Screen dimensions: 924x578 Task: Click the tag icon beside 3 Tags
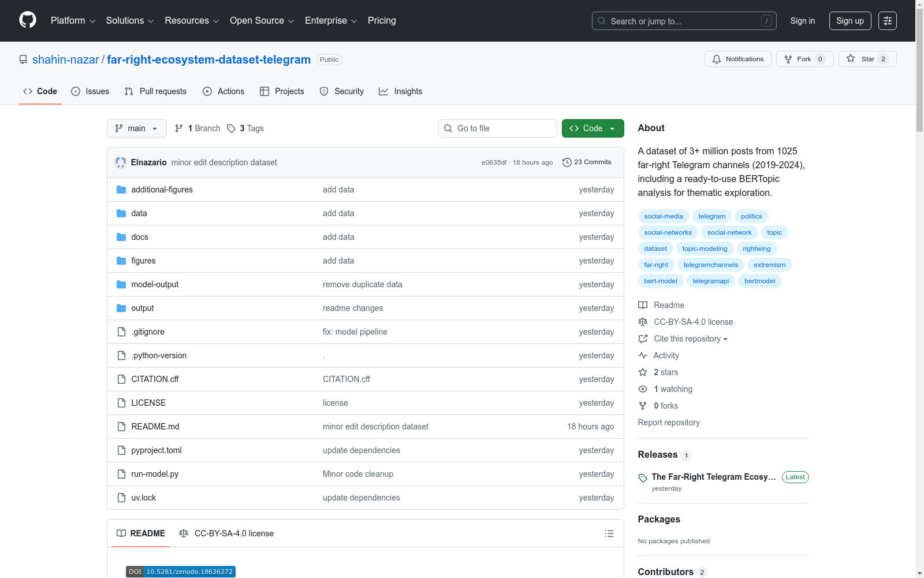[231, 128]
